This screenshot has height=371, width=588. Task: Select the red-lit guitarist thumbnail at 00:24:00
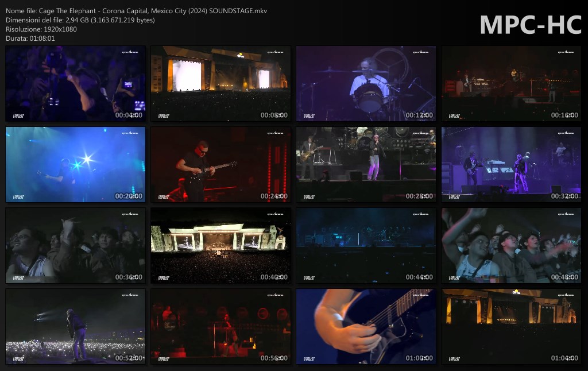pyautogui.click(x=220, y=165)
